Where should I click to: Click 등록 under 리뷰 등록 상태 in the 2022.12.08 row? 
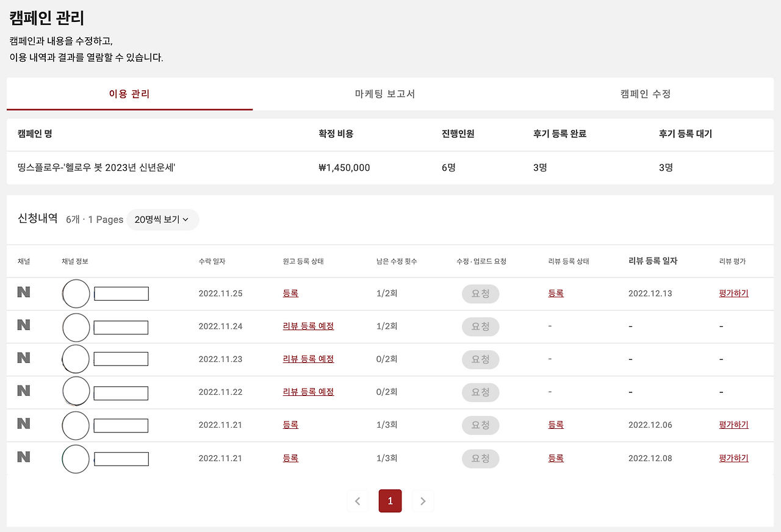coord(556,458)
